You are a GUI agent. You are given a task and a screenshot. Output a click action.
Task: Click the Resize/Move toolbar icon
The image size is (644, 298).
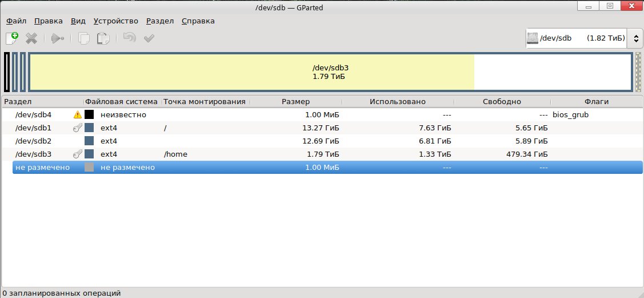[58, 39]
